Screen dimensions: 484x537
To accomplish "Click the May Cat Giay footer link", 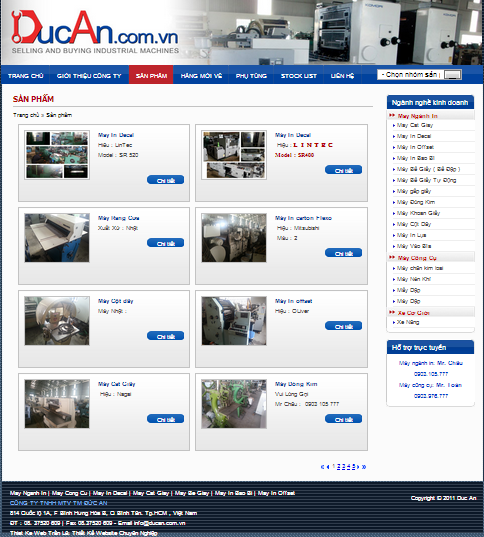I will 151,493.
